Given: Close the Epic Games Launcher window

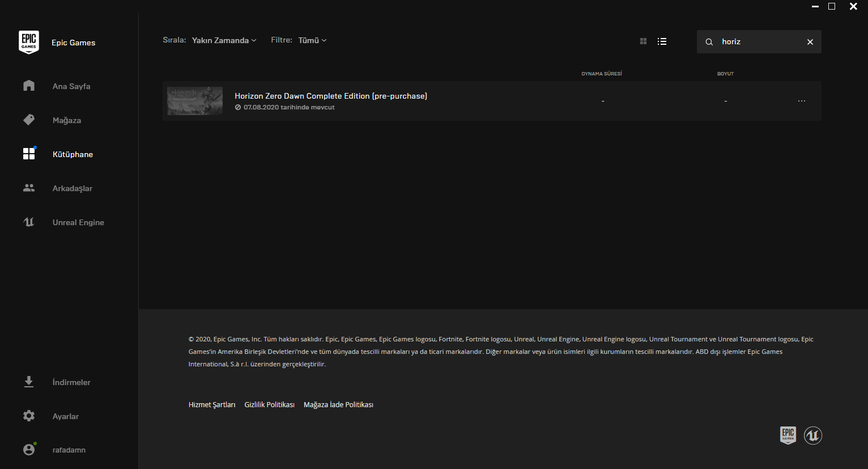Looking at the screenshot, I should point(853,6).
